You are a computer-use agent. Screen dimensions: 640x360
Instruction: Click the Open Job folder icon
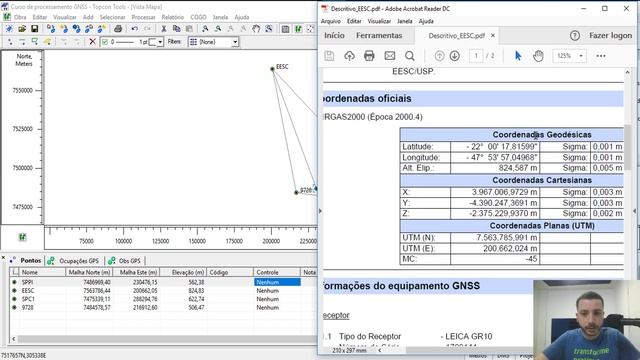tap(22, 29)
